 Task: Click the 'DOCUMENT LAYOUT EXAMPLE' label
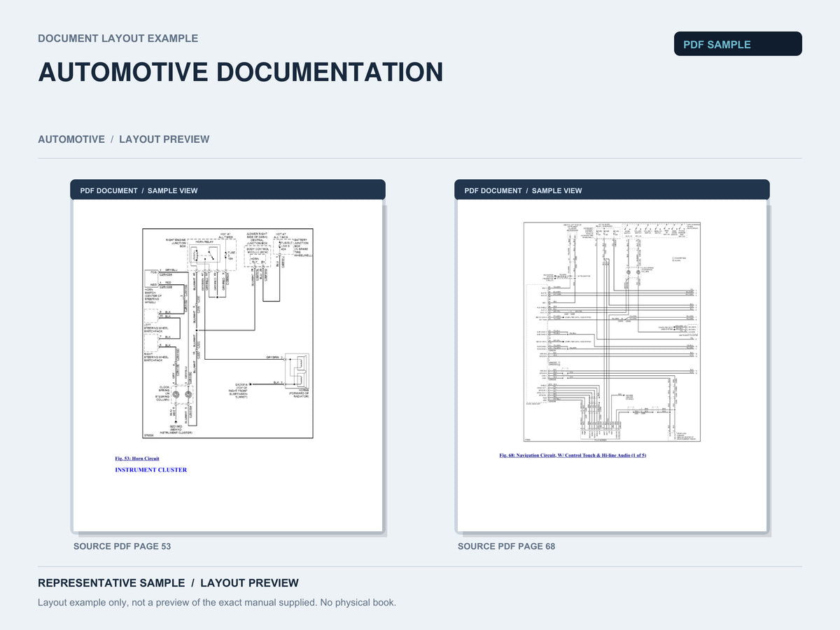click(118, 38)
